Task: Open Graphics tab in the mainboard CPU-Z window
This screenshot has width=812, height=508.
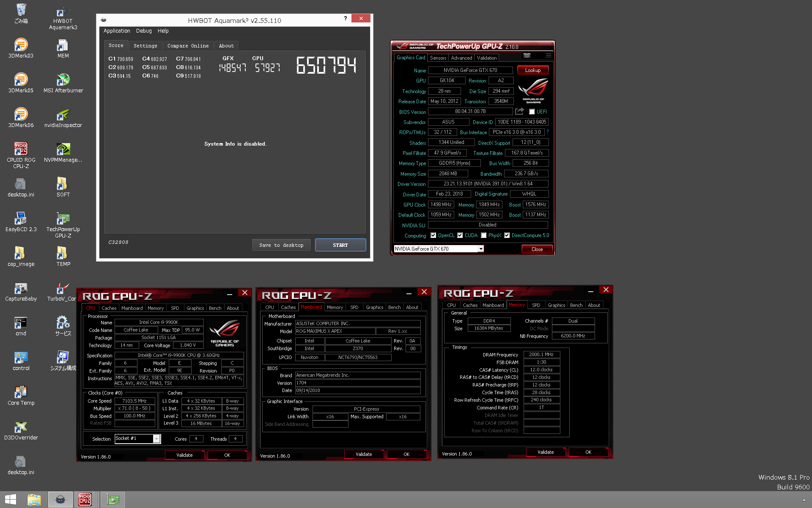Action: click(x=374, y=307)
